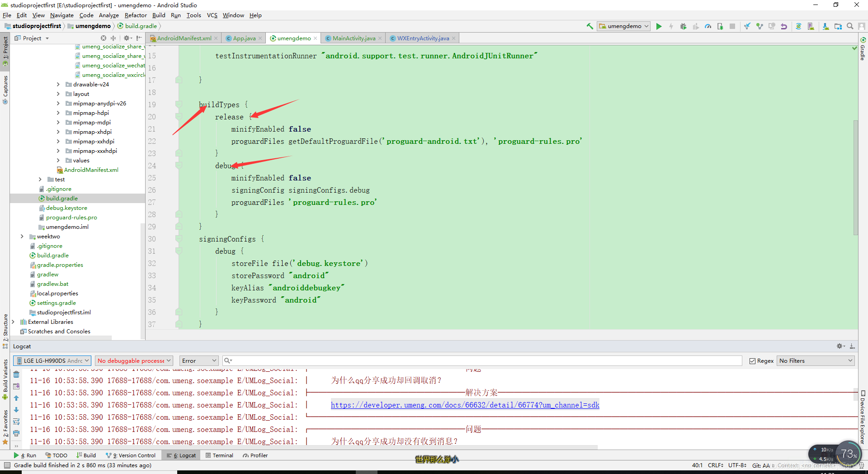Click the Logcat search input field
Screen dimensions: 868x474
[482, 360]
